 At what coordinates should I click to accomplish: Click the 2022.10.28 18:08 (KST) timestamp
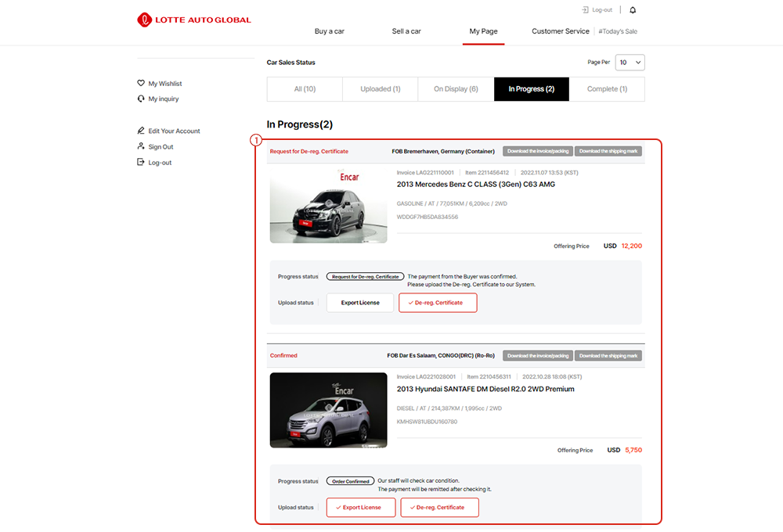coord(552,377)
